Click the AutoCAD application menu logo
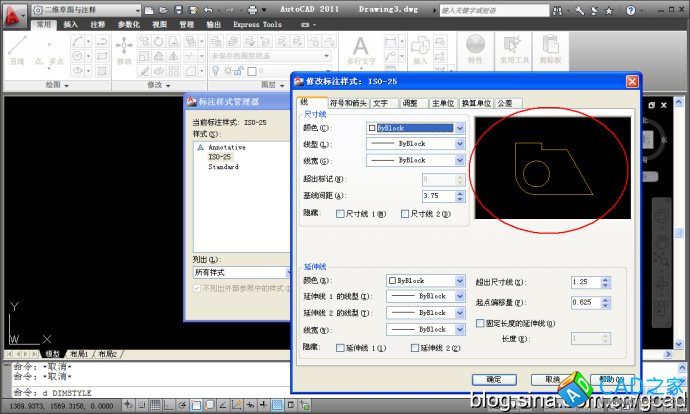 pos(14,15)
